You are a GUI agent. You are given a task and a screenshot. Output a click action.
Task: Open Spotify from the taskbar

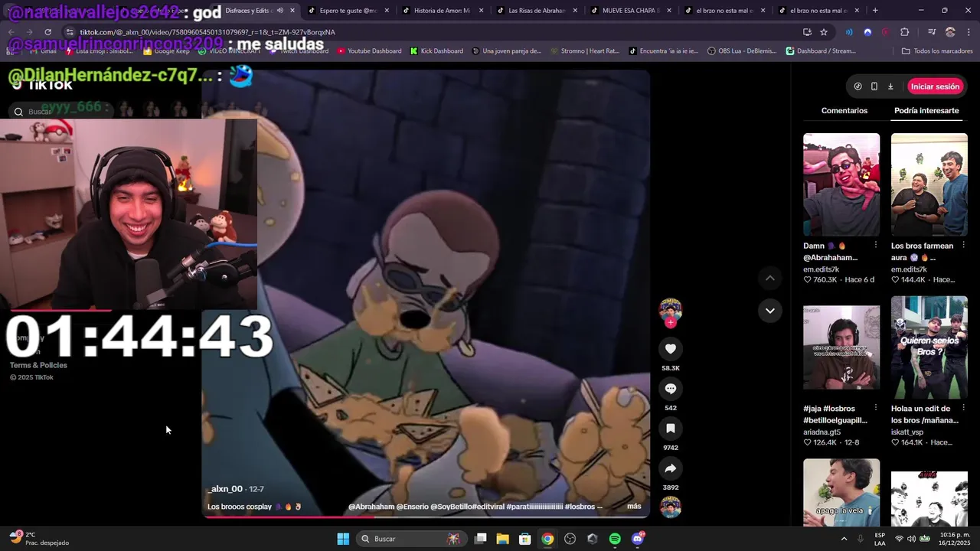point(615,539)
